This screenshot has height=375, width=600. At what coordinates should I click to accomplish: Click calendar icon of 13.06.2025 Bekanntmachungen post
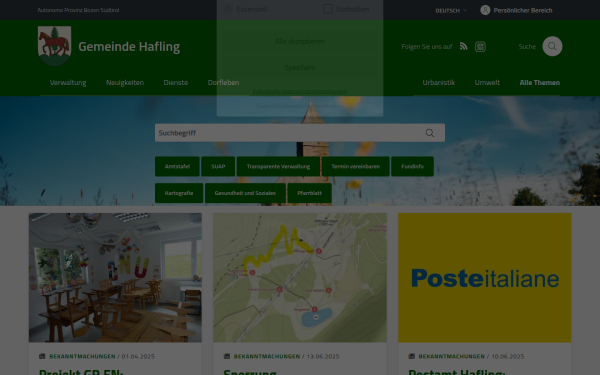pos(227,356)
